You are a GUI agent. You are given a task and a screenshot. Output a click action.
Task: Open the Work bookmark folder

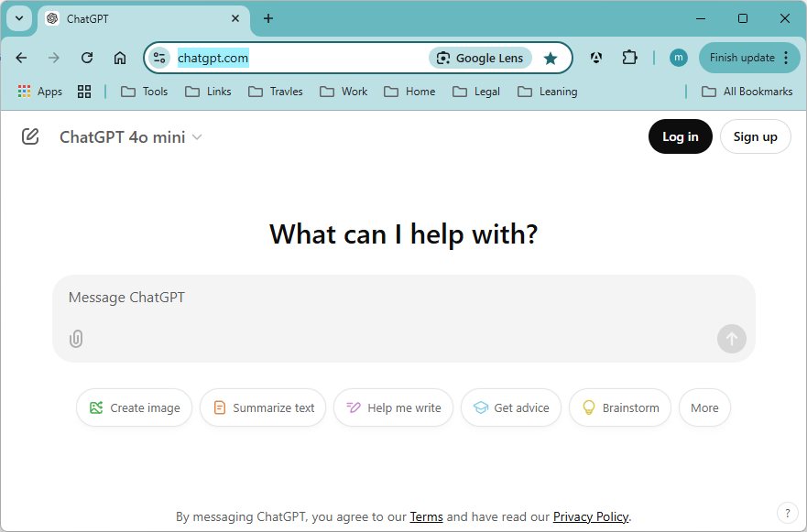point(344,92)
